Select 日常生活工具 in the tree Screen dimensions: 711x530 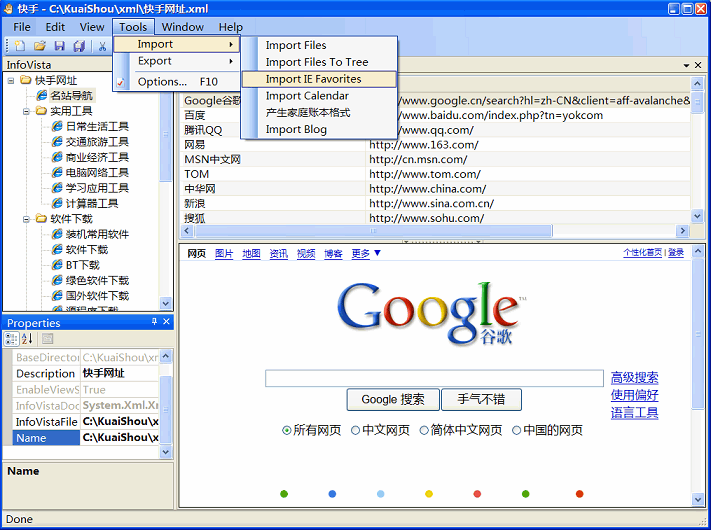(x=97, y=127)
